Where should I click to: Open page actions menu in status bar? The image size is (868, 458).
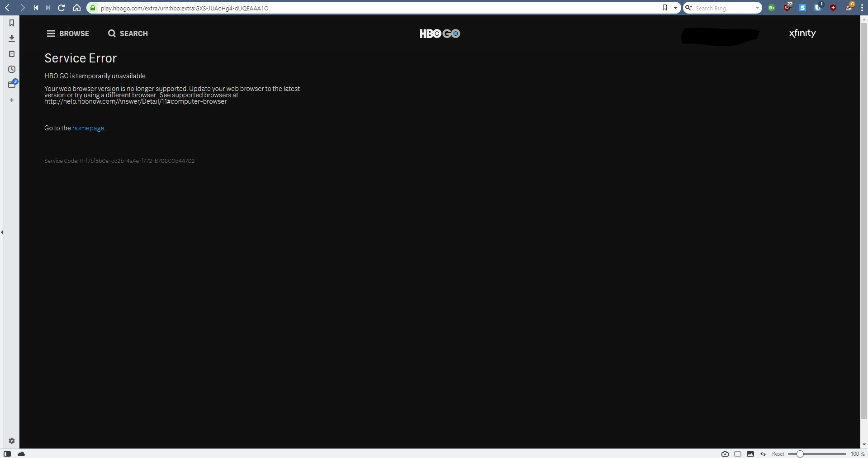tap(763, 454)
